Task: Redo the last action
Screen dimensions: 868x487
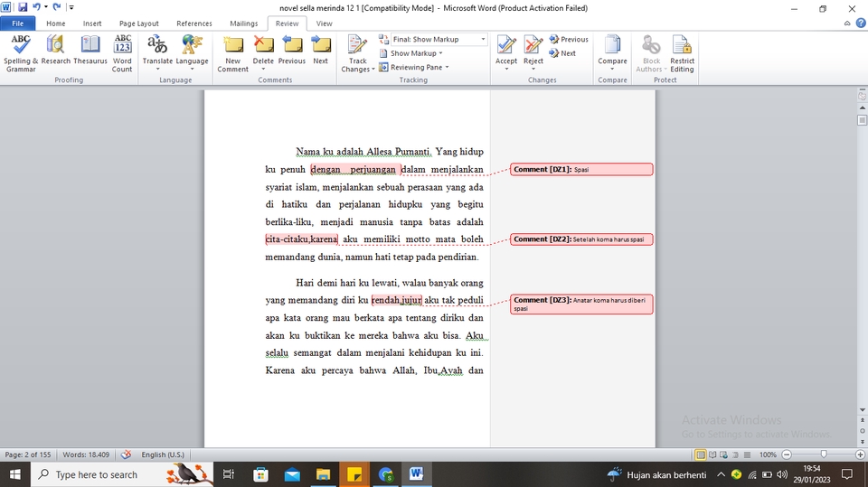Action: point(56,7)
